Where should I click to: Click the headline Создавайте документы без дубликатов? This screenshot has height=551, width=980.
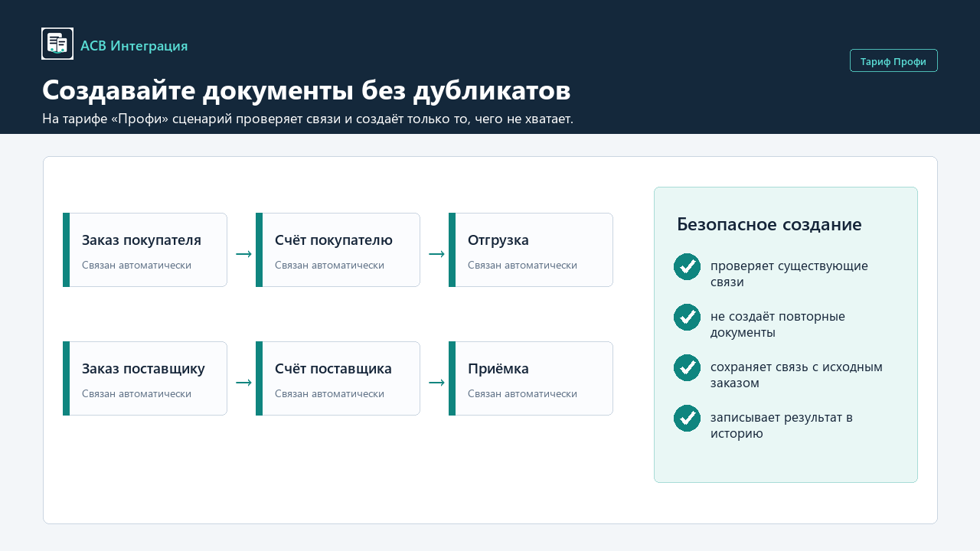click(x=306, y=90)
